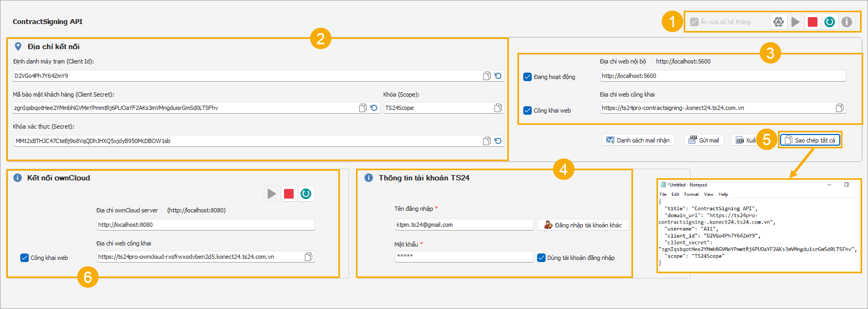Toggle 'Công khai web' in ownCloud section
868x309 pixels.
pos(25,258)
